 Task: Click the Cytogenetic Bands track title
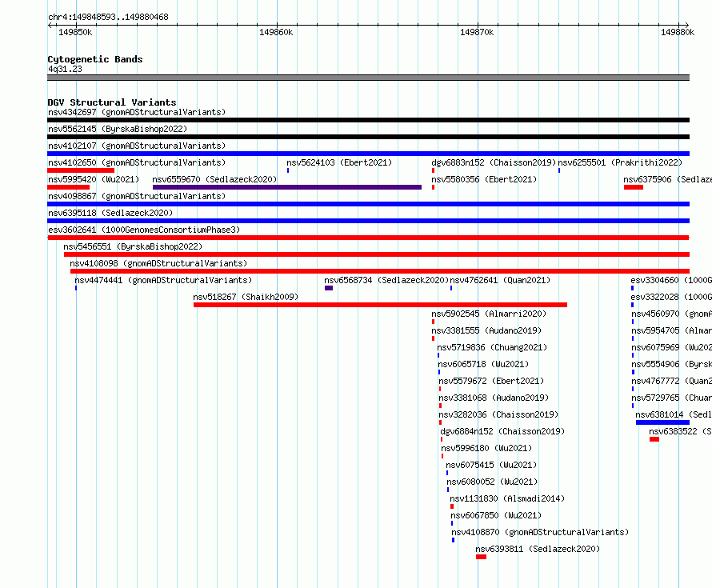(x=95, y=59)
